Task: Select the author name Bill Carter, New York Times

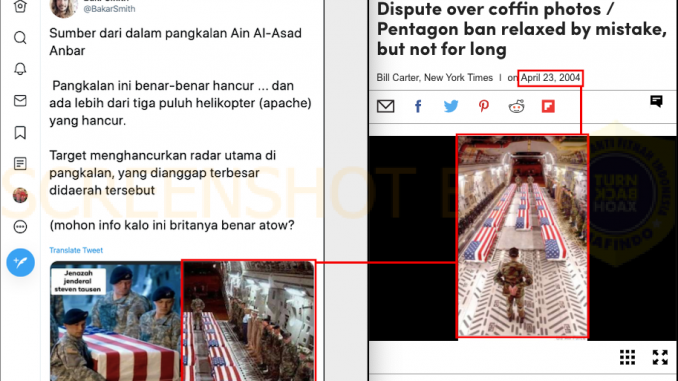Action: click(435, 78)
